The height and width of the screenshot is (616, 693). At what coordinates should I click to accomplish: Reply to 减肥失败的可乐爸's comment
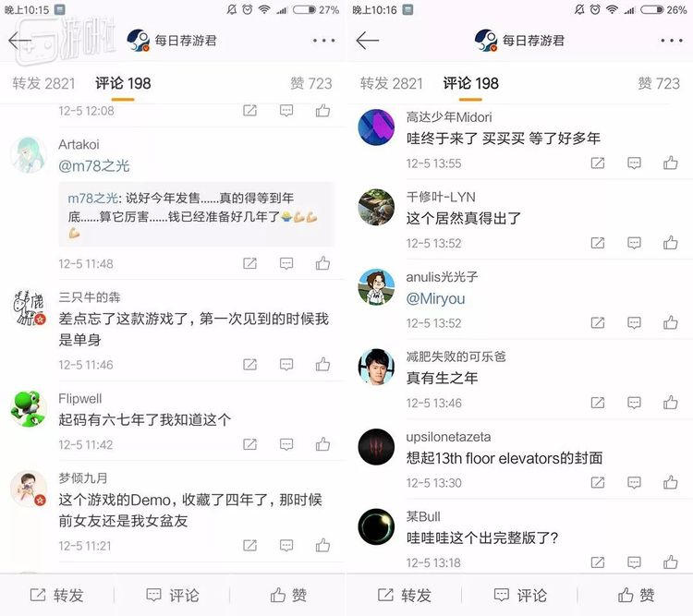[x=634, y=403]
